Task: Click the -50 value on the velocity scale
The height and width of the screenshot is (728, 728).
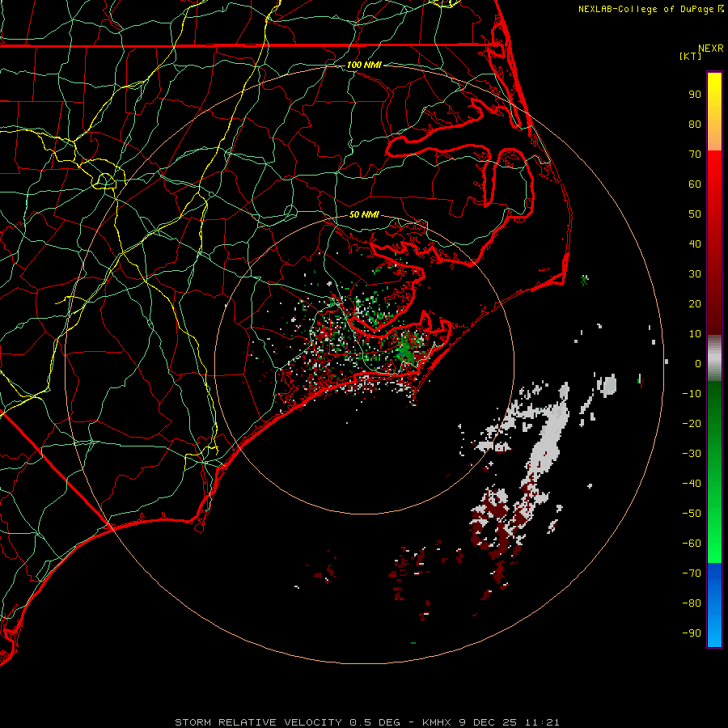Action: [692, 514]
